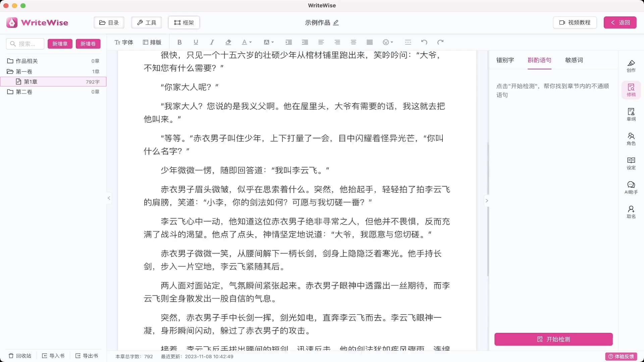Click the clear formatting eraser icon
644x362 pixels.
(x=228, y=42)
